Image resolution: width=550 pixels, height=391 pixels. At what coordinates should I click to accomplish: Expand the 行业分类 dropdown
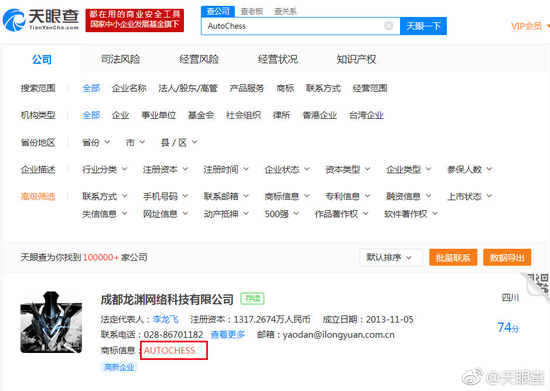105,169
